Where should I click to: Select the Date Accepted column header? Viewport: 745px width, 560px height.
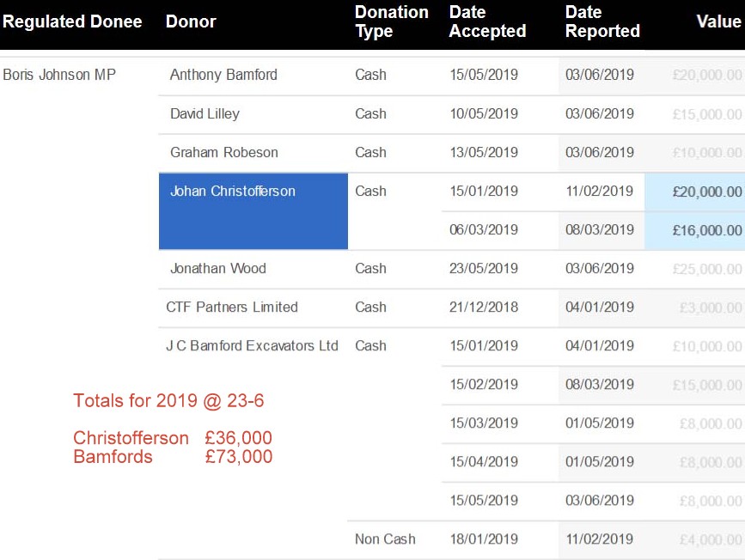click(x=487, y=21)
